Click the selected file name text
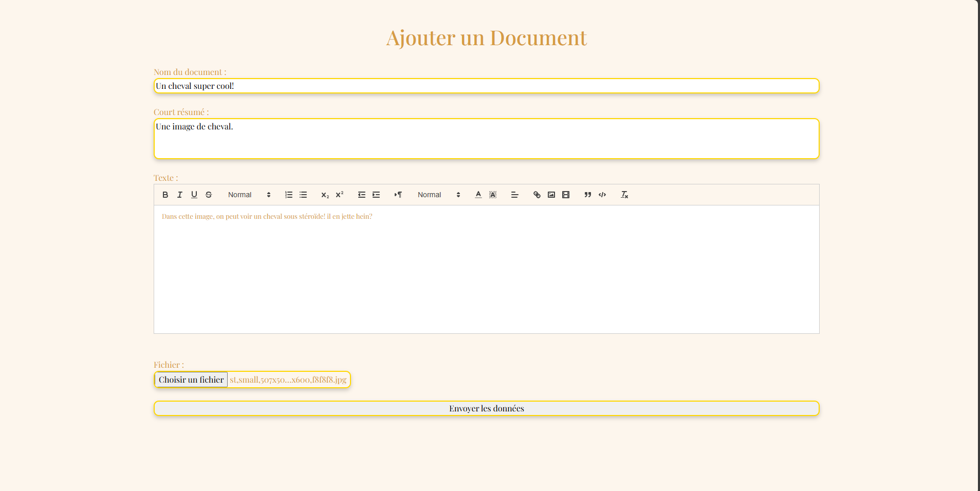 [288, 380]
